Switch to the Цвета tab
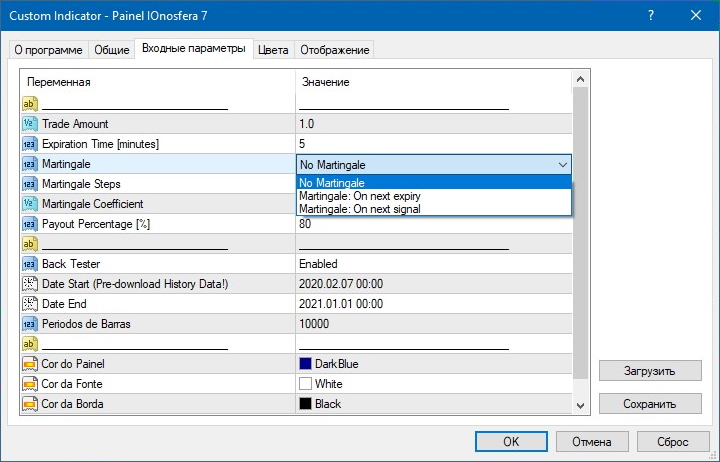720x462 pixels. coord(273,50)
